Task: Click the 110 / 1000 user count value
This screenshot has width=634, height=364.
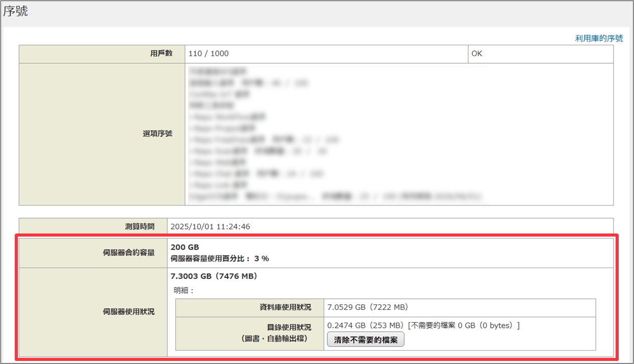Action: (209, 54)
